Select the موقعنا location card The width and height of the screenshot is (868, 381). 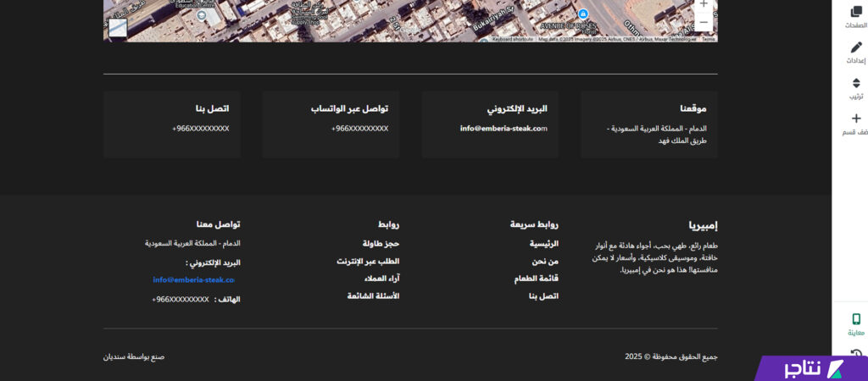click(648, 124)
